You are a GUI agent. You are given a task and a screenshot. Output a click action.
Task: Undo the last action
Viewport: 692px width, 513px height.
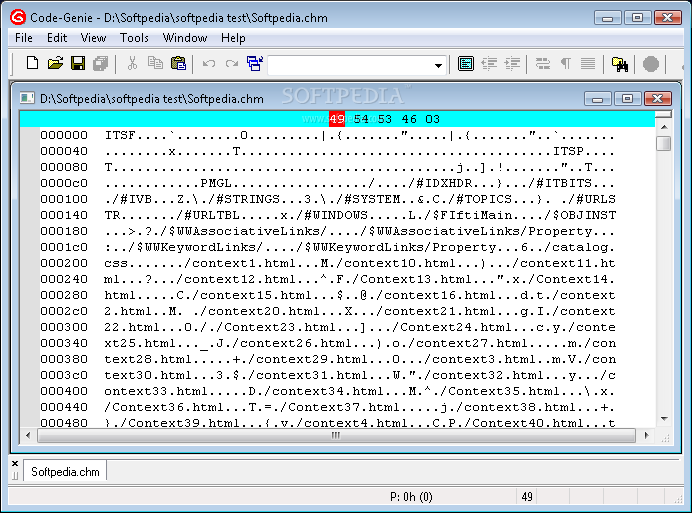pos(209,64)
